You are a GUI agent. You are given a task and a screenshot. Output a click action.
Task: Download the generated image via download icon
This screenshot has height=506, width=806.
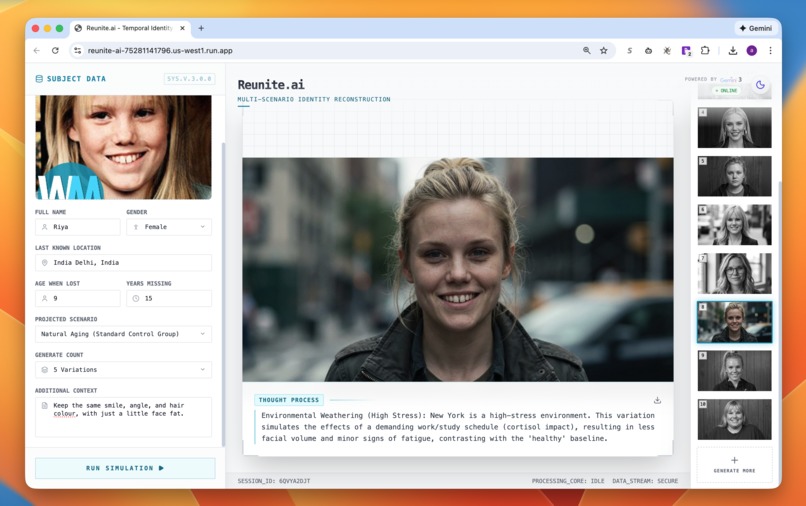(657, 400)
